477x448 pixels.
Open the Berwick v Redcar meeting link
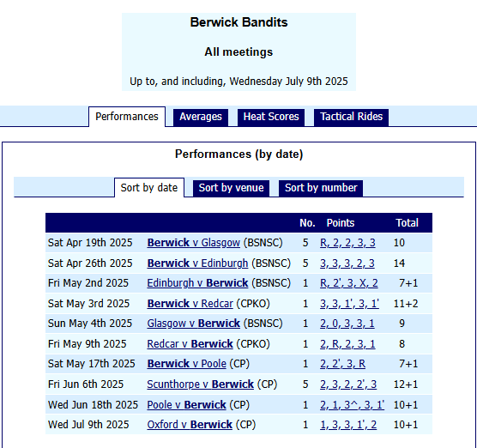(x=190, y=304)
